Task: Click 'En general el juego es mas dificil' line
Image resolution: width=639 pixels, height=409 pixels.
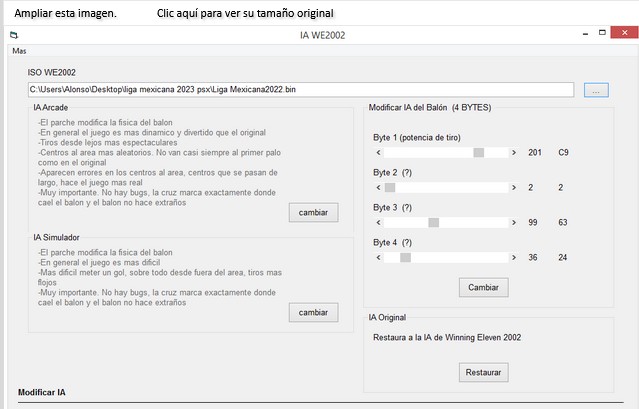Action: [x=99, y=262]
